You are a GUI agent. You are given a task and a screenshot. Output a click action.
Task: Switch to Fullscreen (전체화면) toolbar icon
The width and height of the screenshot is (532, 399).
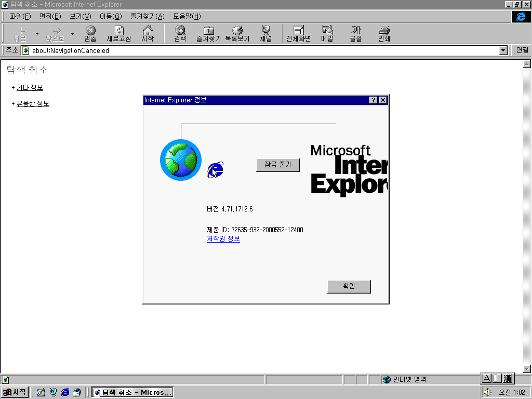[x=299, y=34]
